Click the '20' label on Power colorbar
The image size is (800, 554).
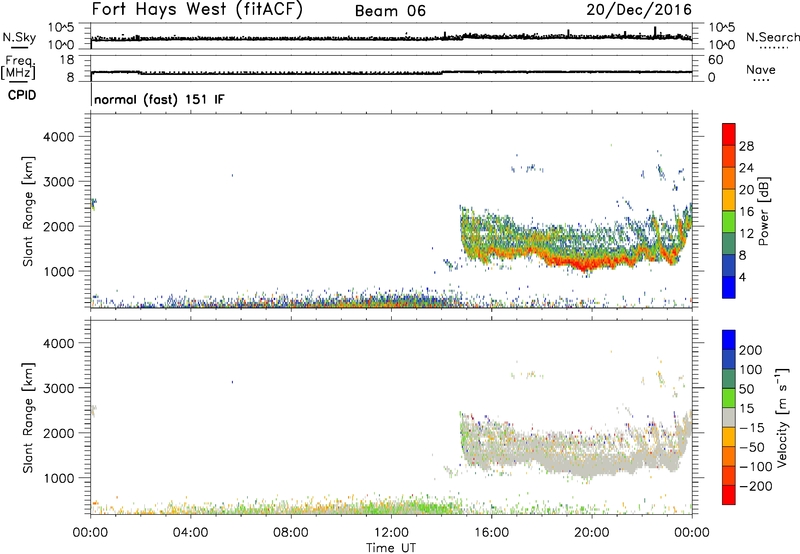coord(746,190)
